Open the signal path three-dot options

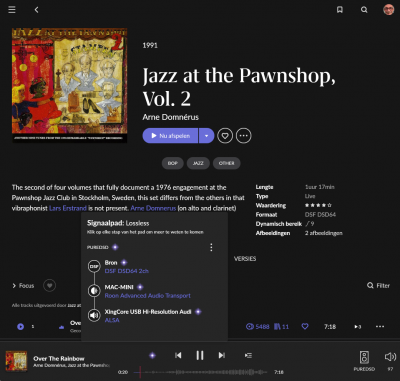(211, 247)
